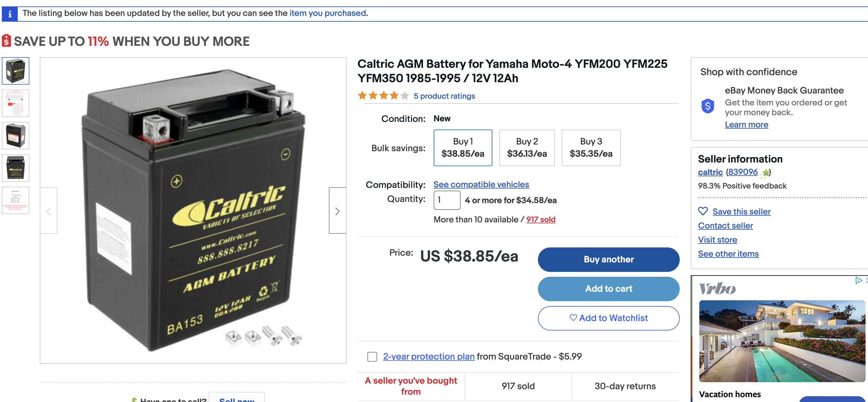Viewport: 868px width, 402px height.
Task: Show next product image with right arrow
Action: pos(337,211)
